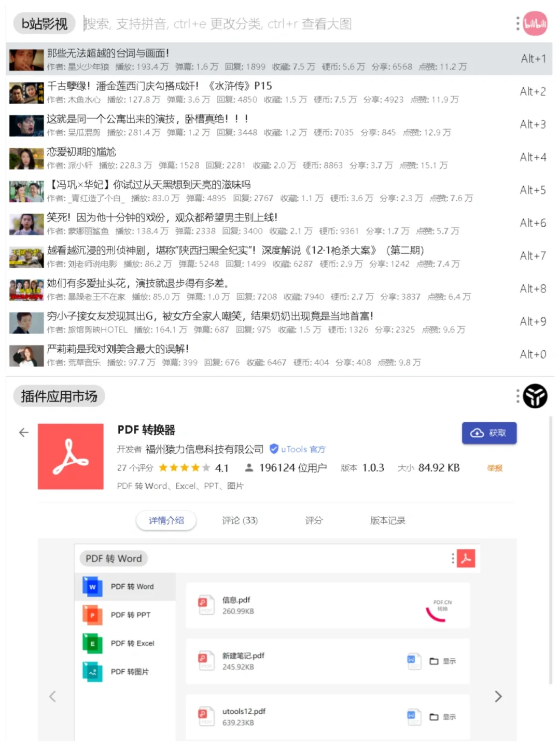Select the PDF 转 Excel sidebar icon
This screenshot has height=747, width=560.
pyautogui.click(x=92, y=643)
